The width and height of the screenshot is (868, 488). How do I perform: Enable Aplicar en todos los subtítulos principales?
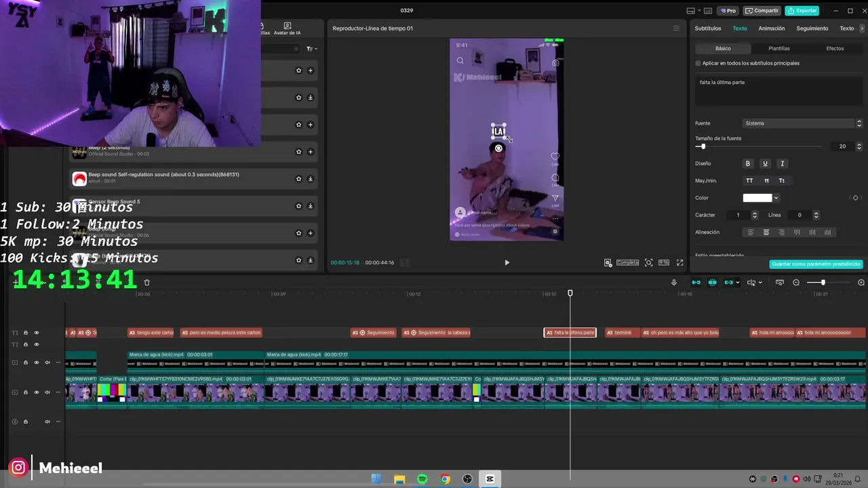(698, 63)
